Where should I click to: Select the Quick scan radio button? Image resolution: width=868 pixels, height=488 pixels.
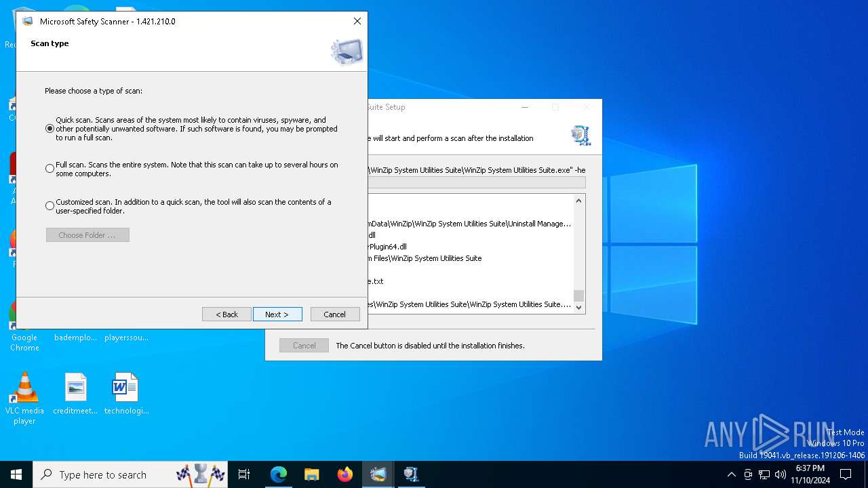[x=50, y=129]
